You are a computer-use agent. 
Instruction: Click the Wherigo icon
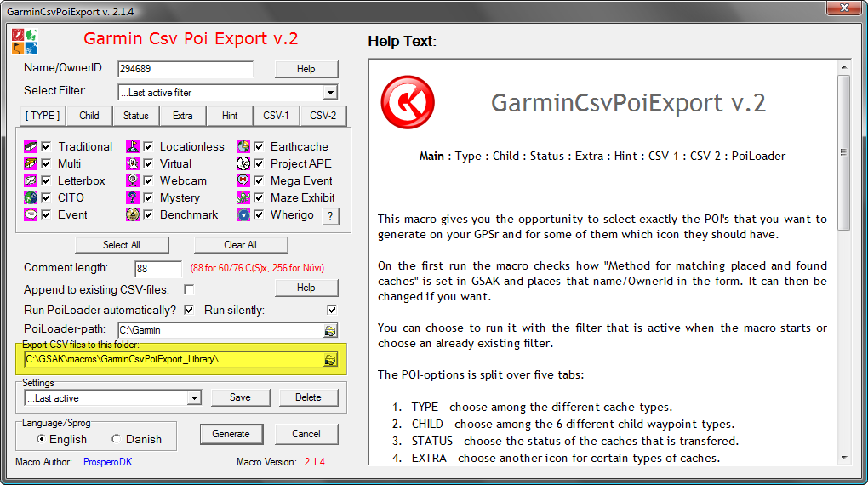coord(243,214)
